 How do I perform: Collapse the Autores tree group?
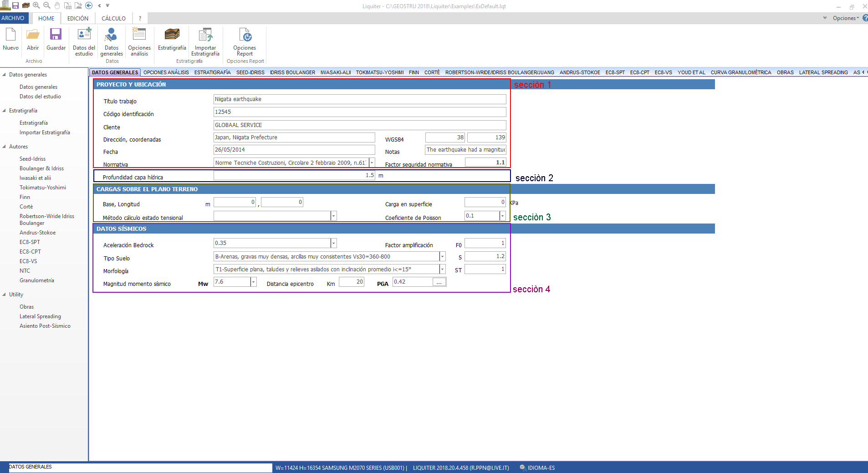[x=4, y=147]
